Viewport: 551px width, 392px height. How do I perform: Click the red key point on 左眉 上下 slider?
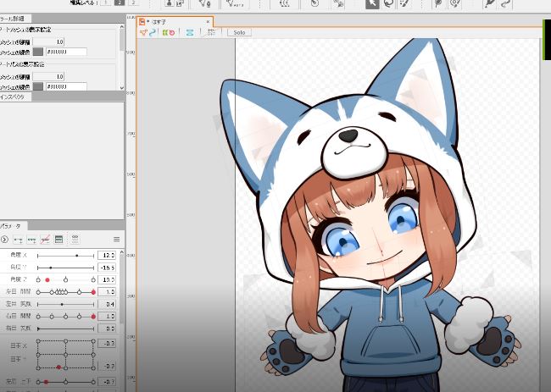pos(46,382)
